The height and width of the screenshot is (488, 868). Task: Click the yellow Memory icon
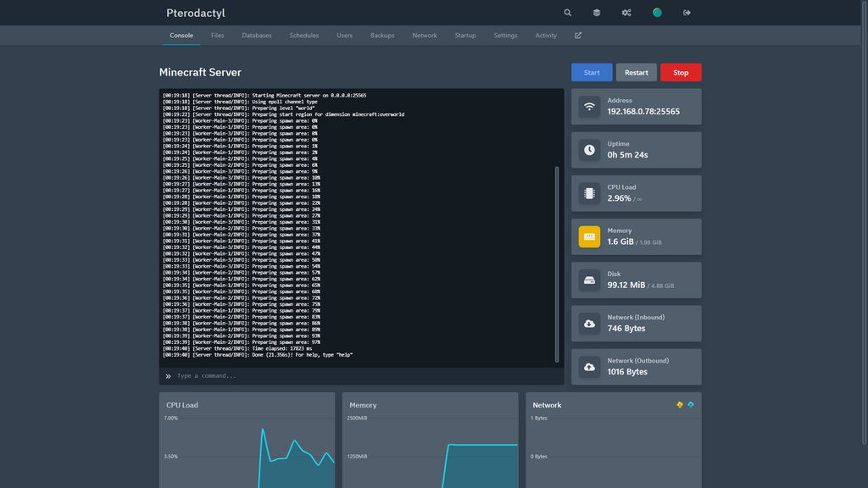pos(590,237)
